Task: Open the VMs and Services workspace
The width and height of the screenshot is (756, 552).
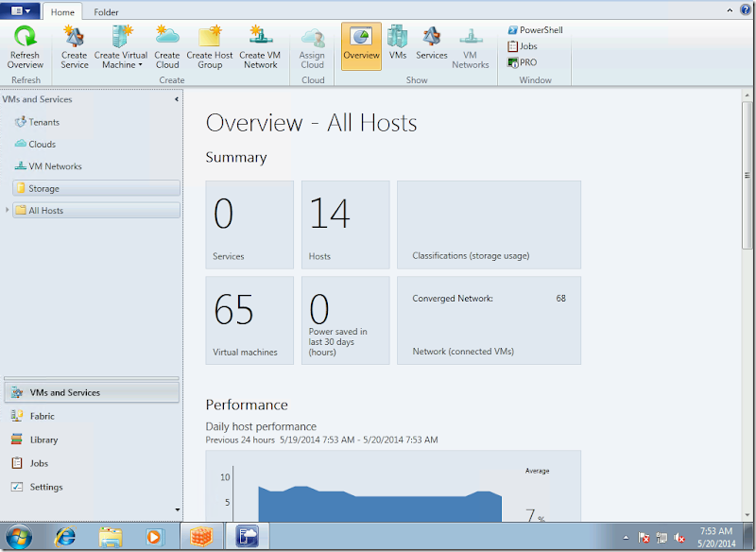Action: click(92, 392)
